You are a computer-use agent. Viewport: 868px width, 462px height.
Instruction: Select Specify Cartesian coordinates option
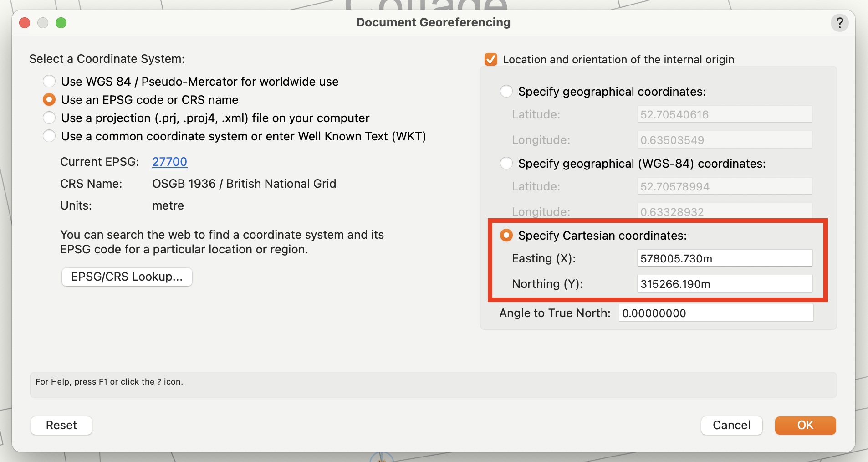pos(506,235)
